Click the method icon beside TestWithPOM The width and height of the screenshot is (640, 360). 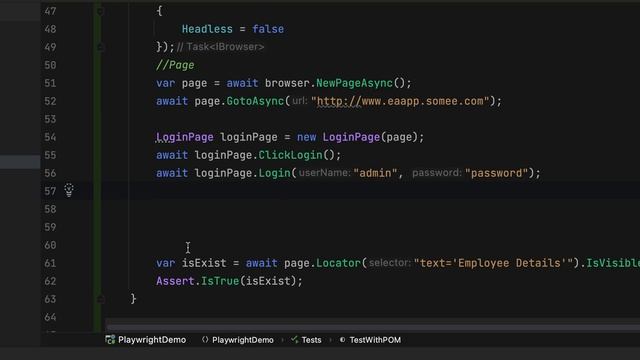pyautogui.click(x=342, y=340)
